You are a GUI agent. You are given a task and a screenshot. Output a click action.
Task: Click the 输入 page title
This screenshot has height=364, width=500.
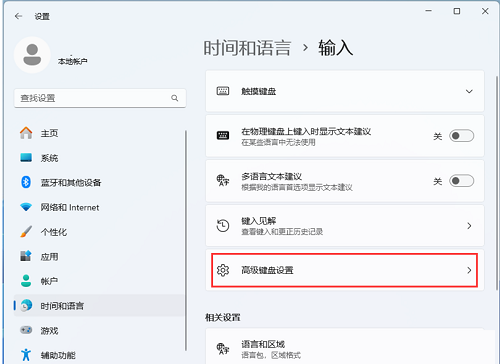click(x=335, y=48)
